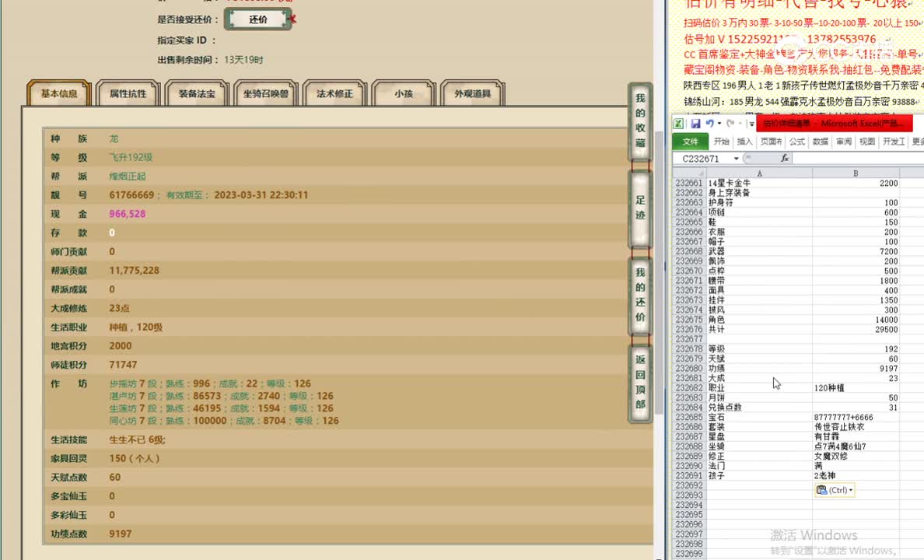Click cell with value 14000
Image resolution: width=924 pixels, height=560 pixels.
pyautogui.click(x=856, y=320)
